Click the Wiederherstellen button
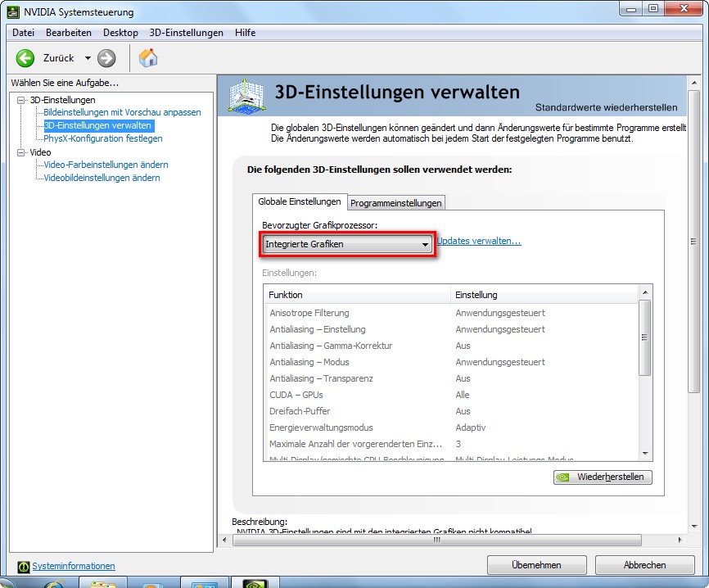 tap(603, 477)
